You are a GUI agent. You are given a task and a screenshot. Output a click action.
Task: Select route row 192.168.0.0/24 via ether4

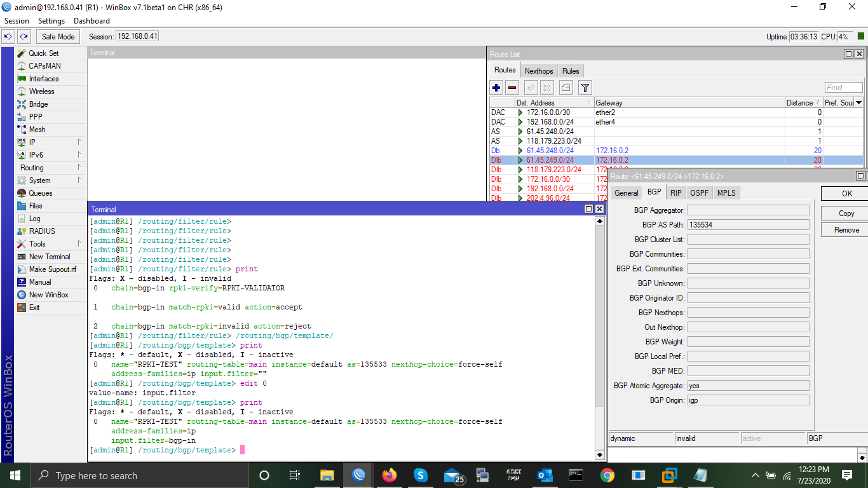click(676, 122)
